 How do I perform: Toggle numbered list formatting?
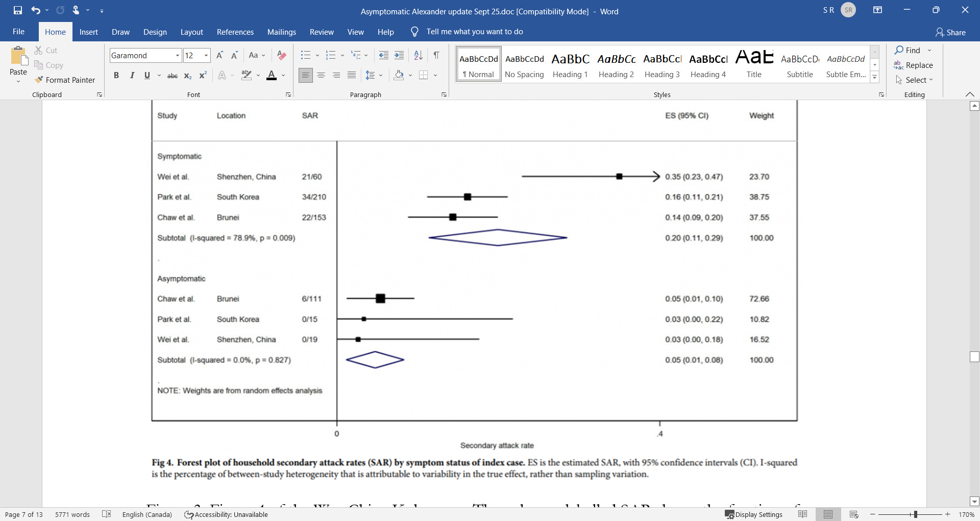coord(331,55)
